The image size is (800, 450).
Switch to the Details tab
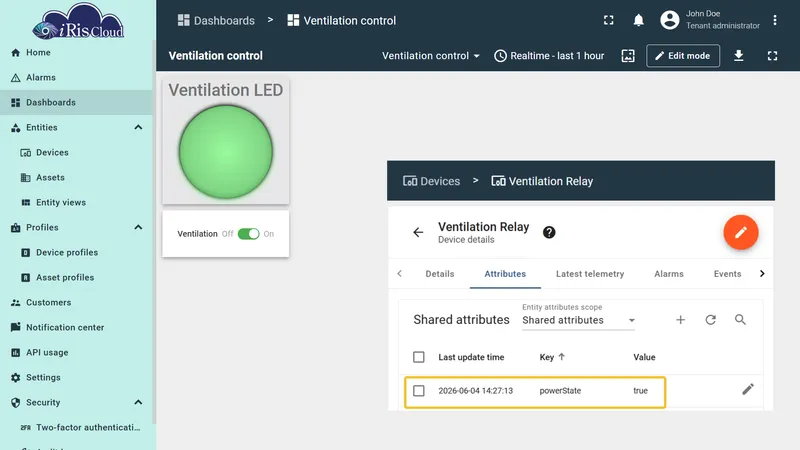440,274
